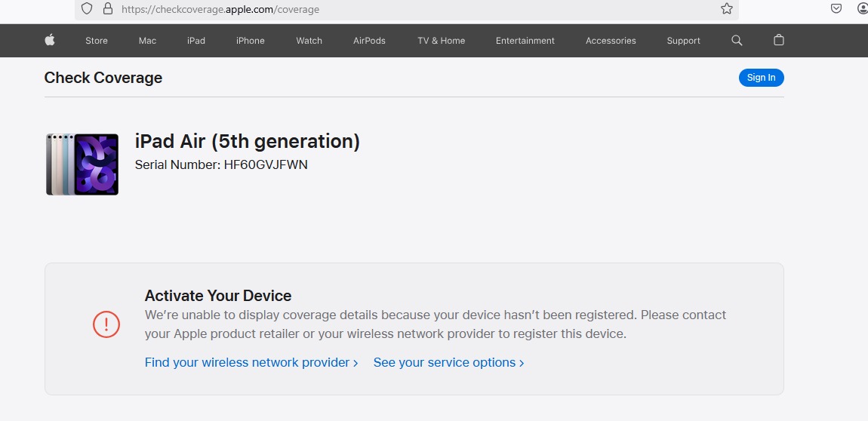
Task: Open the iPad menu
Action: click(196, 41)
